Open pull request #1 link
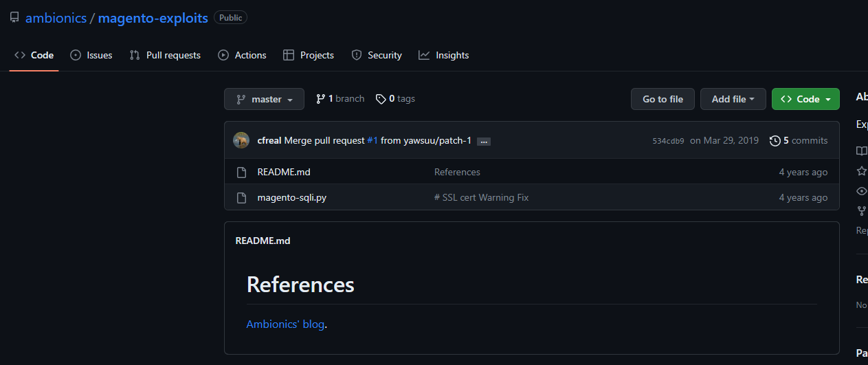This screenshot has height=365, width=868. (x=372, y=140)
